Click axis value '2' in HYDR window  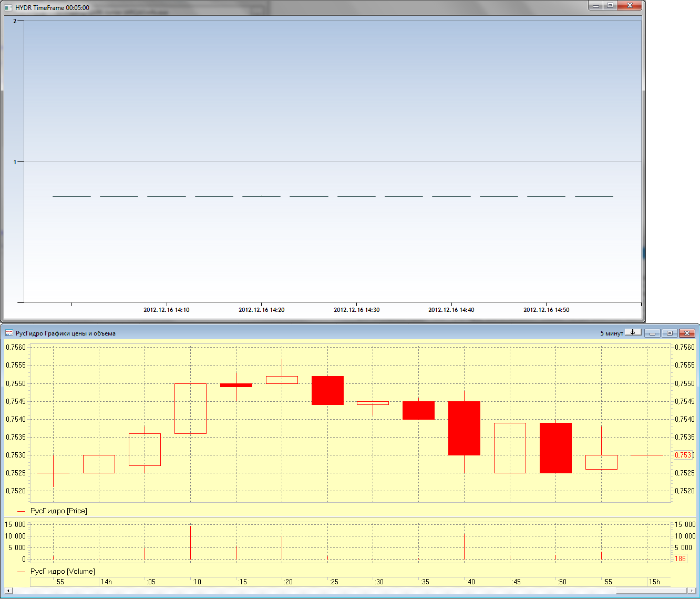point(15,21)
